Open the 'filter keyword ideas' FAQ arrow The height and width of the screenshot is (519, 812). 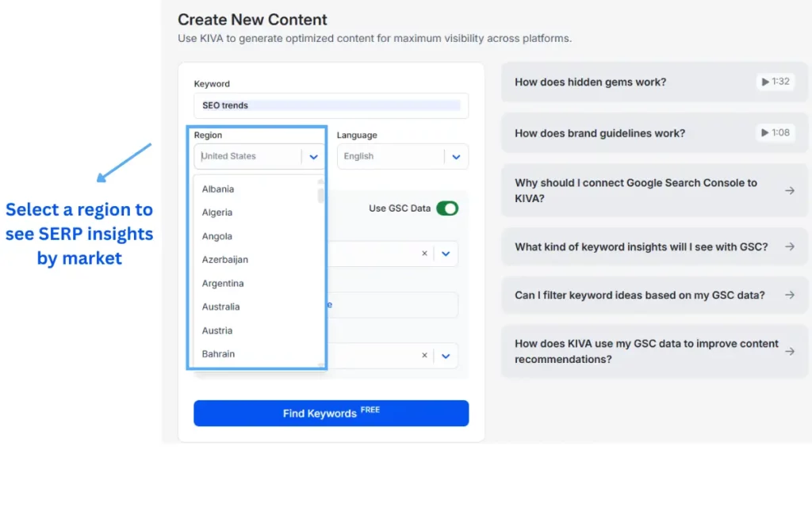click(790, 295)
